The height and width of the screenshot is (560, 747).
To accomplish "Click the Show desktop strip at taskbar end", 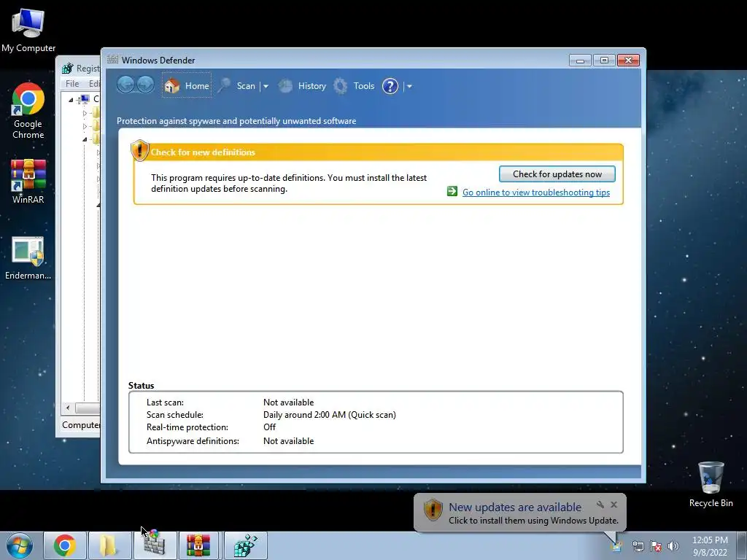I will coord(742,545).
